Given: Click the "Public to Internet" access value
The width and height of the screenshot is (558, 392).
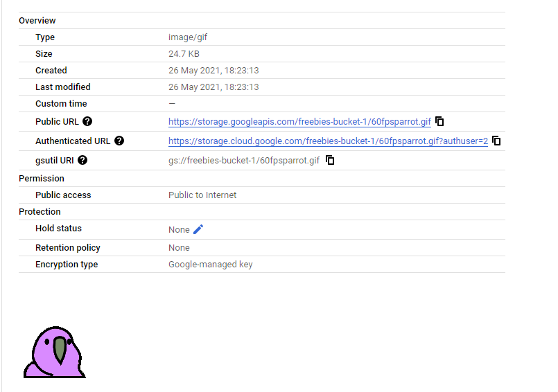Looking at the screenshot, I should [202, 195].
